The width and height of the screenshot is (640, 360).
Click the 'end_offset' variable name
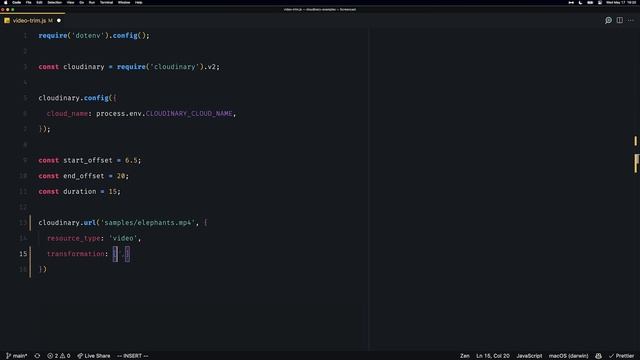(83, 176)
